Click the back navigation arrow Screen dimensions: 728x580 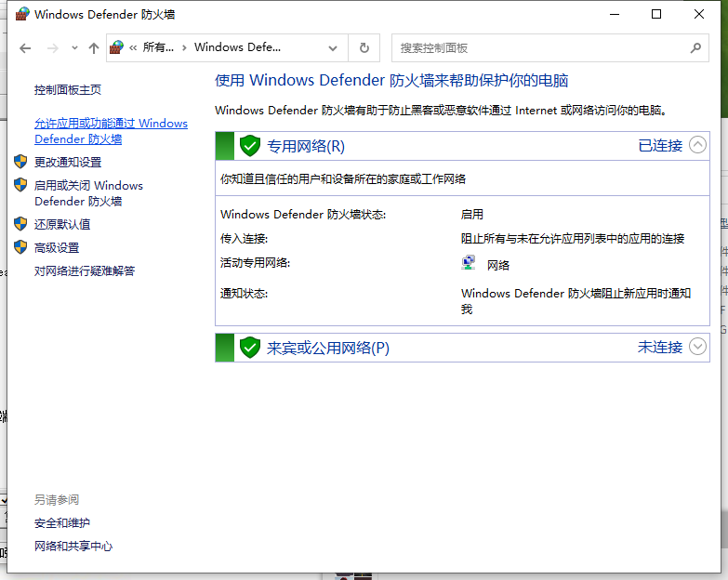click(25, 48)
